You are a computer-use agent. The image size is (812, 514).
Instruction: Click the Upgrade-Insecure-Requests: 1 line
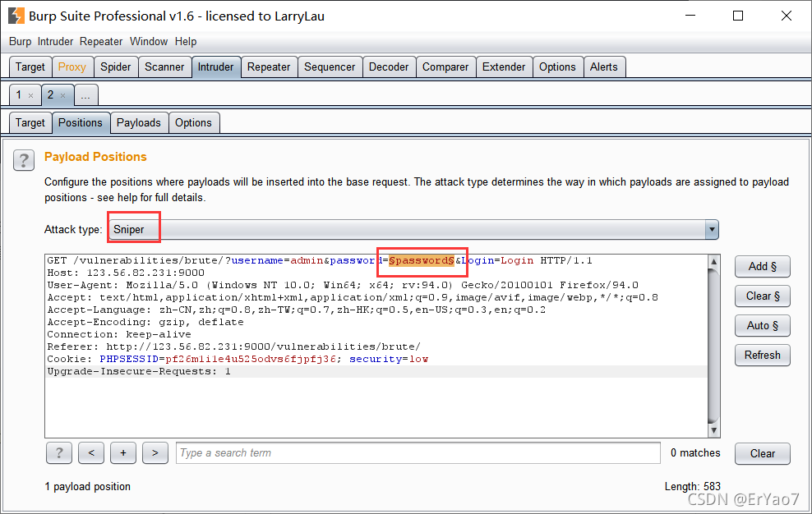click(x=139, y=372)
